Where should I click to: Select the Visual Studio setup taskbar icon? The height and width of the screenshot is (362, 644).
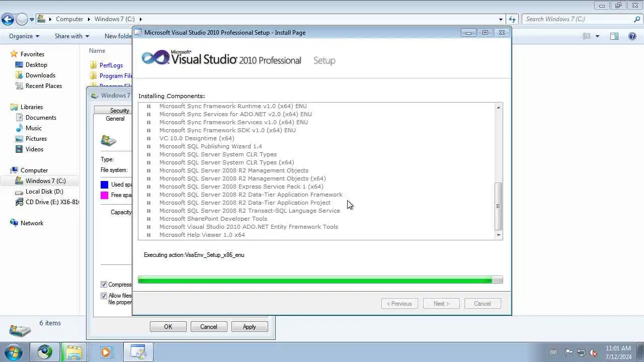[x=138, y=352]
